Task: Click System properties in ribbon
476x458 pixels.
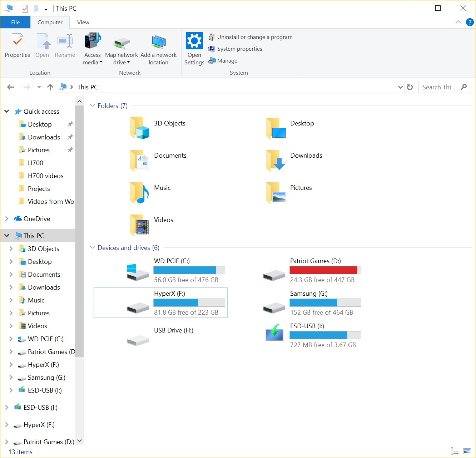Action: pos(239,49)
